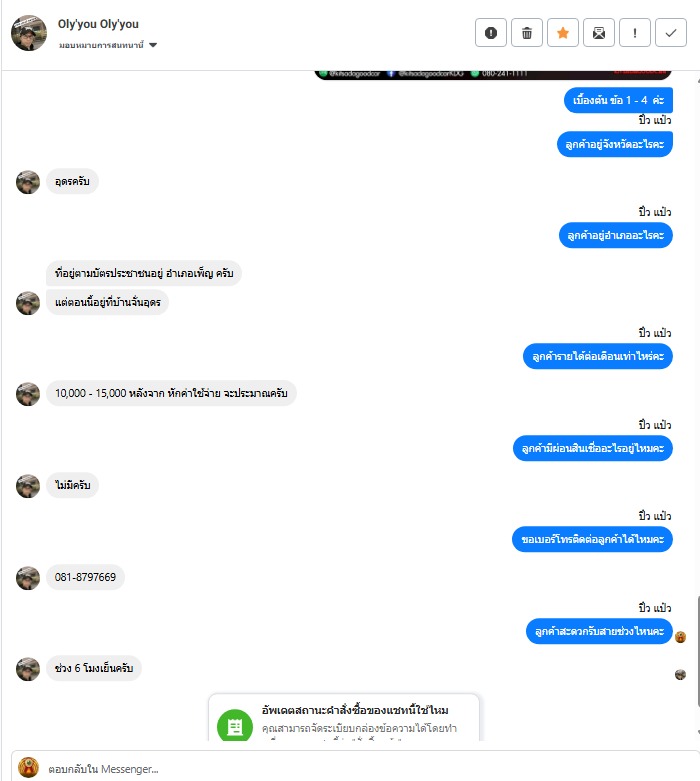Viewport: 700px width, 781px height.
Task: Open Oly'you Oly'you profile picture
Action: pyautogui.click(x=29, y=33)
